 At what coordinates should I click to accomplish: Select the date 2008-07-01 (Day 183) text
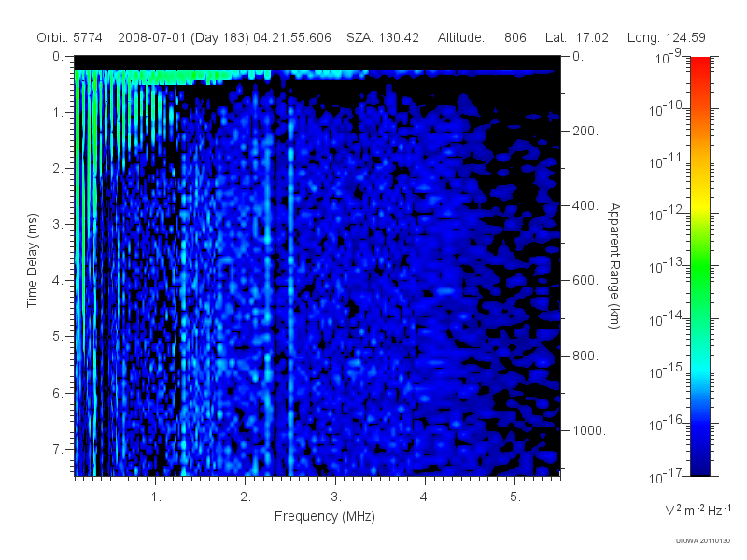click(x=183, y=37)
